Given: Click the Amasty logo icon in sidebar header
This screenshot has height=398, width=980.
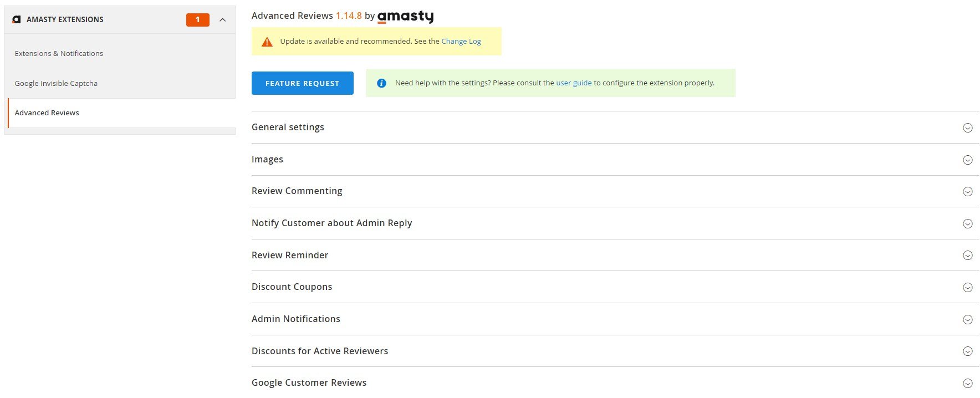Looking at the screenshot, I should click(16, 19).
